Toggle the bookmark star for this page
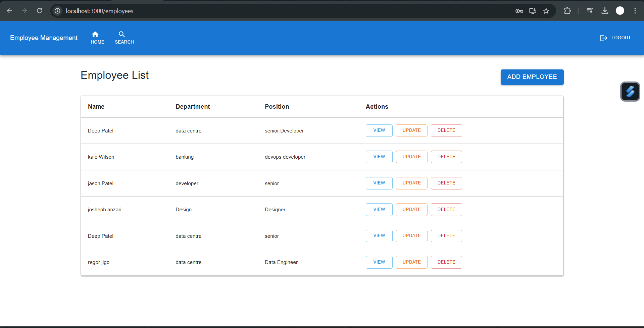The height and width of the screenshot is (328, 644). (546, 11)
